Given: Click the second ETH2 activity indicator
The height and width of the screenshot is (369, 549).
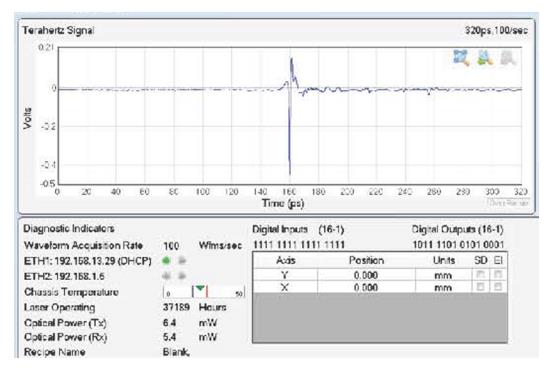Looking at the screenshot, I should click(182, 276).
